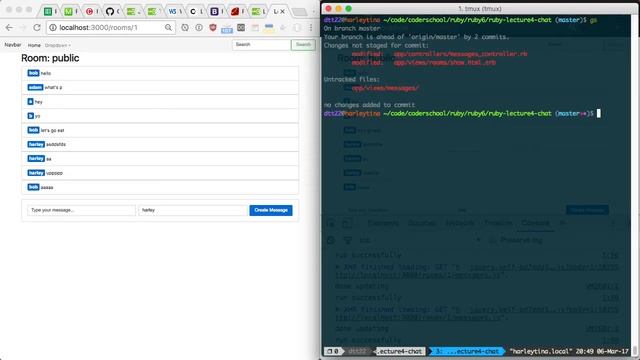Click the 'a' badge beside hey
The image size is (640, 360).
coord(30,102)
